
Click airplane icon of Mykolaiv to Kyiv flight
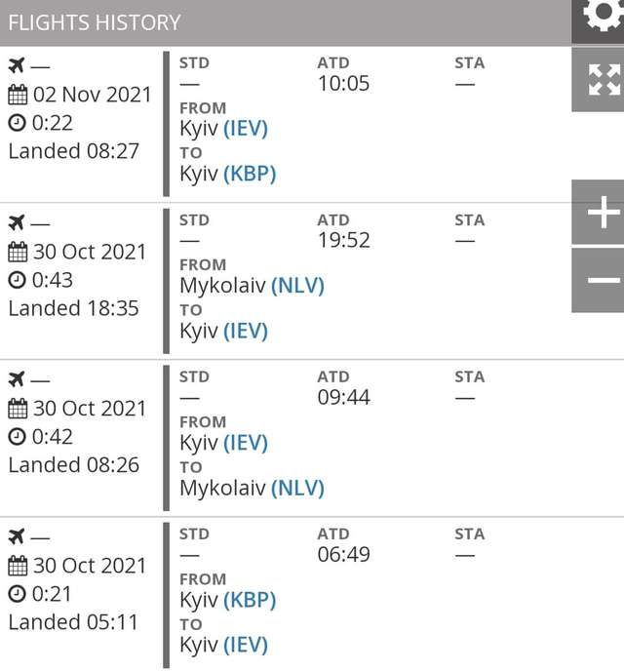(x=17, y=222)
